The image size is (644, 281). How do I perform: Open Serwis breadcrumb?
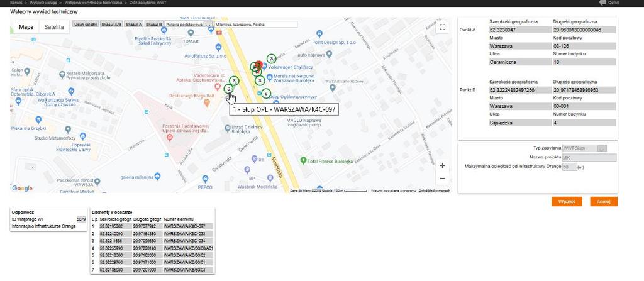[16, 3]
